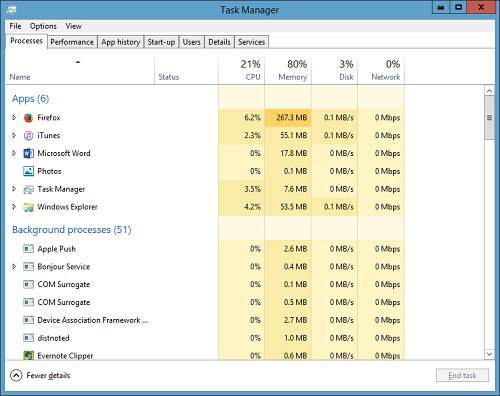Expand the Microsoft Word process group
This screenshot has height=396, width=500.
point(14,153)
